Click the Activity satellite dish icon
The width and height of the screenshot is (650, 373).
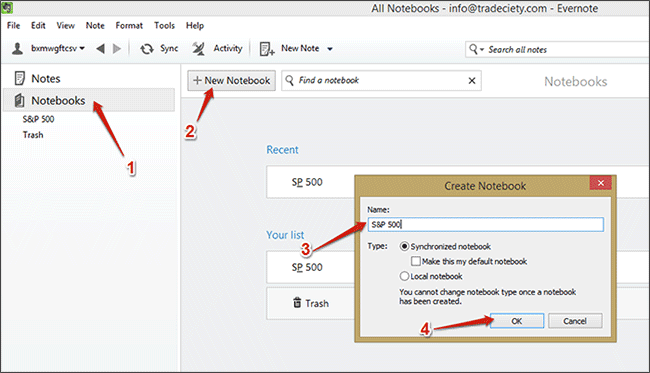tap(199, 49)
